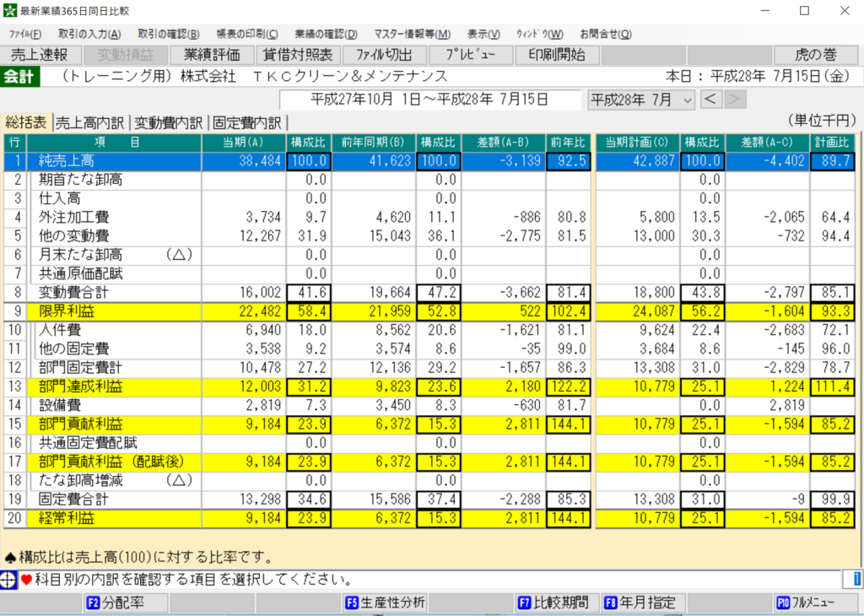The width and height of the screenshot is (864, 616).
Task: Click the 42,887 planned value in row 1
Action: click(x=654, y=161)
